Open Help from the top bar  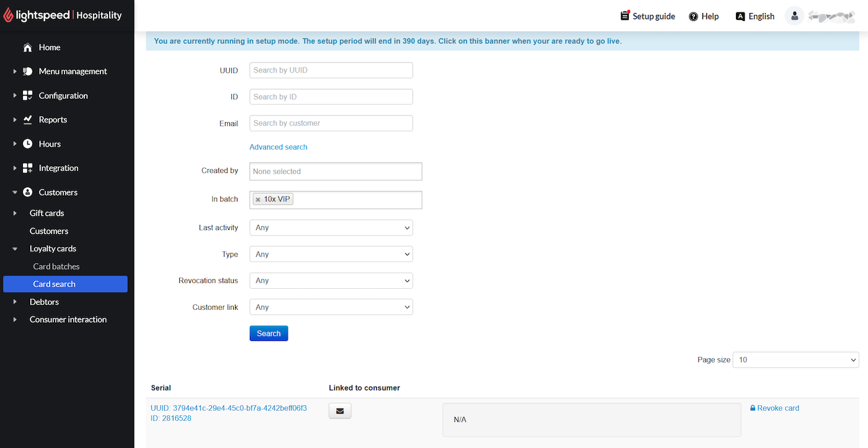pyautogui.click(x=704, y=16)
